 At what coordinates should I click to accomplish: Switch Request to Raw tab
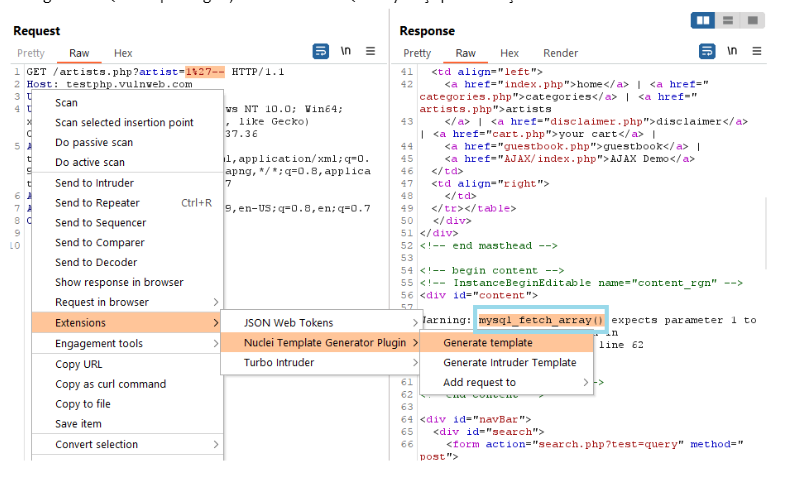pos(79,53)
